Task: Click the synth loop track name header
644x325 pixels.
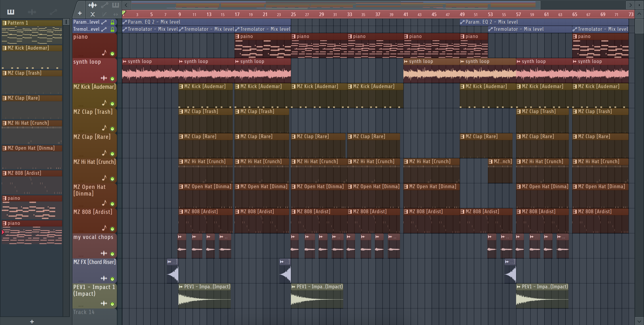Action: [x=87, y=62]
